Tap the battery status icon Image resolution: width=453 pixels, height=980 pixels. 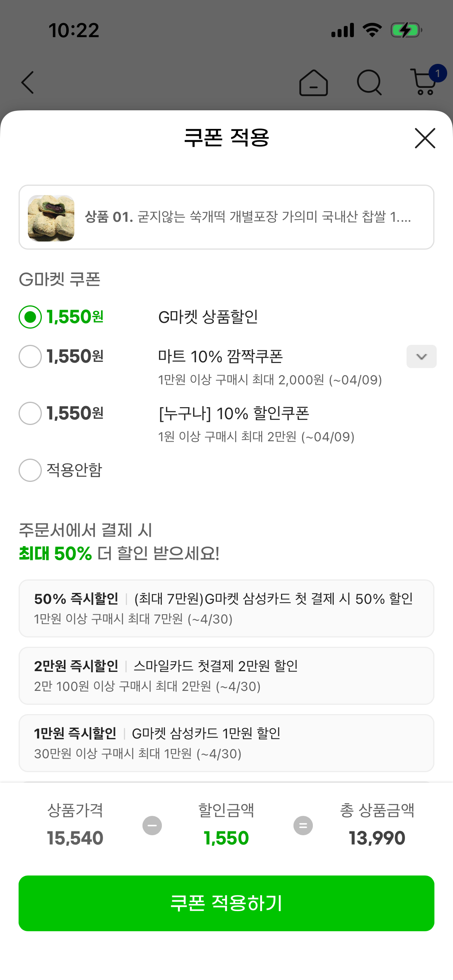pos(406,30)
